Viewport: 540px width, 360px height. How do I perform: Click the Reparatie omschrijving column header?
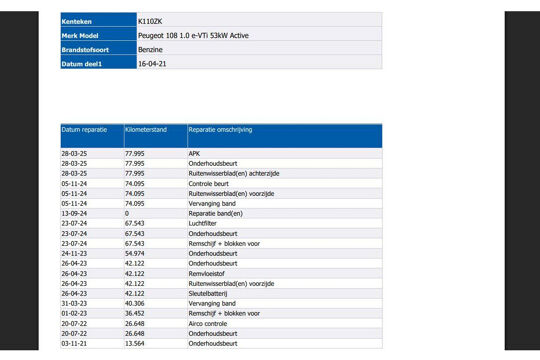(284, 136)
